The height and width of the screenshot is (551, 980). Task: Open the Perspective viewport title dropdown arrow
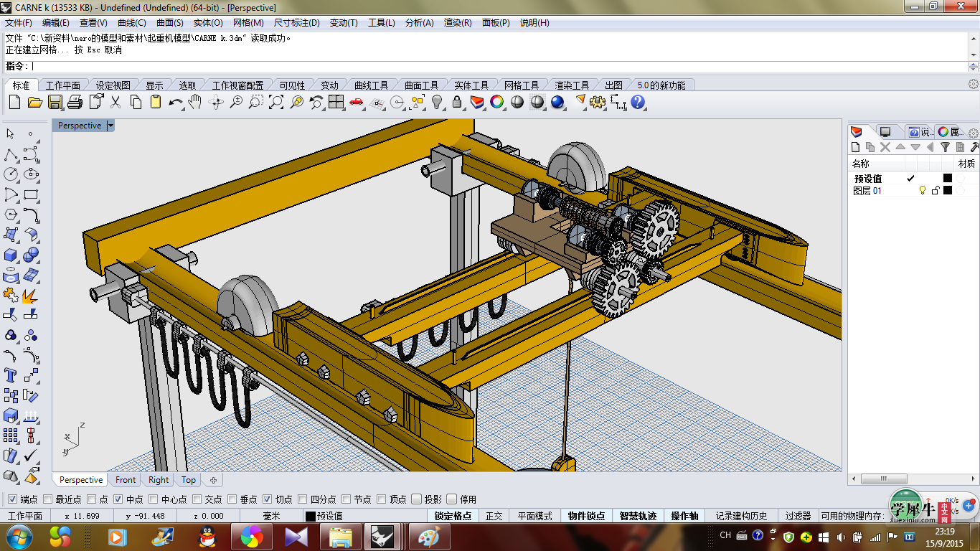[x=110, y=126]
